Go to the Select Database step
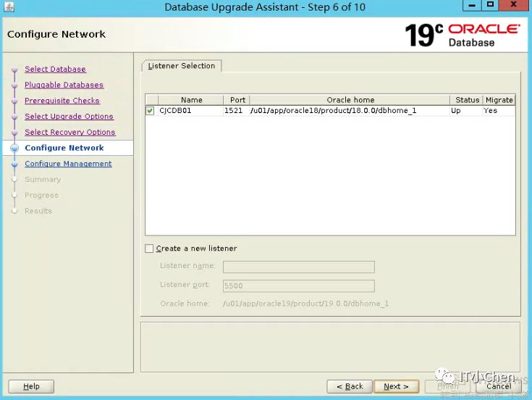Image resolution: width=532 pixels, height=400 pixels. click(55, 69)
